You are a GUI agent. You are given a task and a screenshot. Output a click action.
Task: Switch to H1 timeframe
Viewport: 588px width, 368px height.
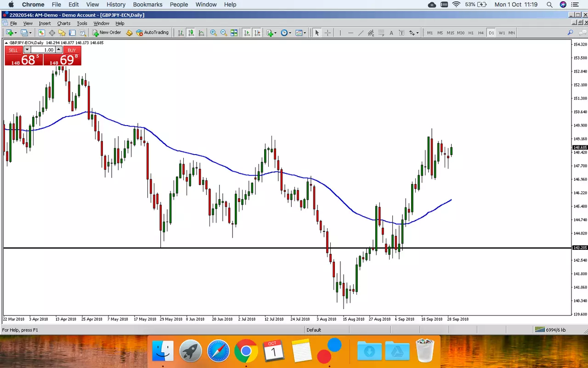pyautogui.click(x=471, y=33)
